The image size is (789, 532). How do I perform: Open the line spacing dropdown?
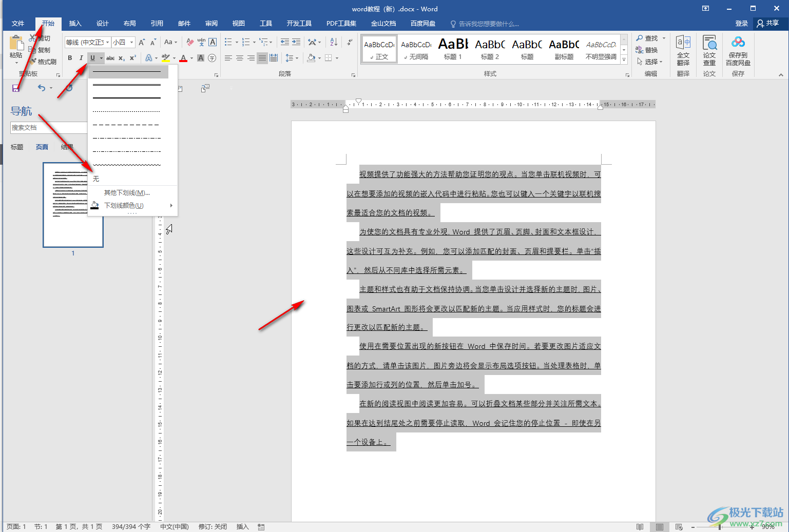tap(292, 58)
